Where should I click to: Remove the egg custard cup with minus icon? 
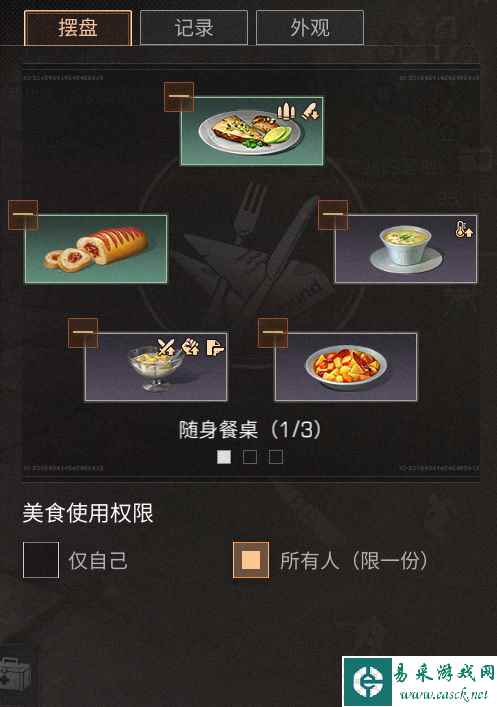[333, 214]
